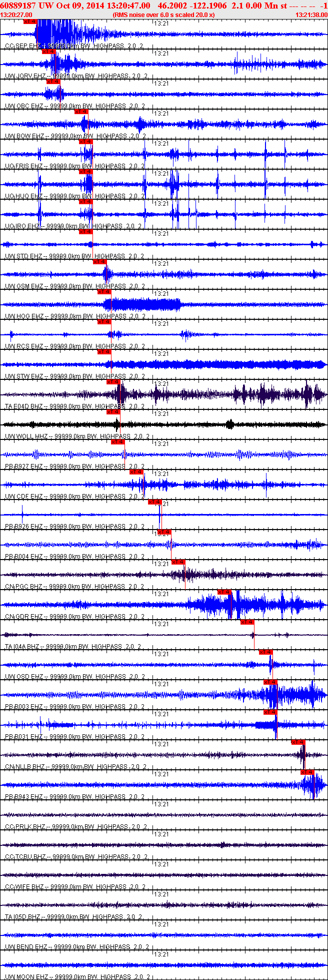The image size is (328, 980).
Task: Select the red pick flag on PB B003 trace
Action: 270,682
